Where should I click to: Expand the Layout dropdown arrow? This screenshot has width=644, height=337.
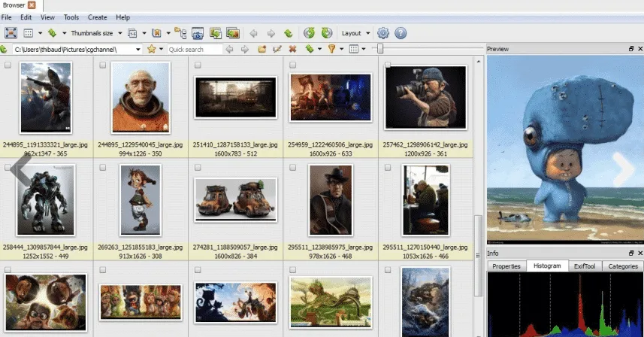pos(367,33)
